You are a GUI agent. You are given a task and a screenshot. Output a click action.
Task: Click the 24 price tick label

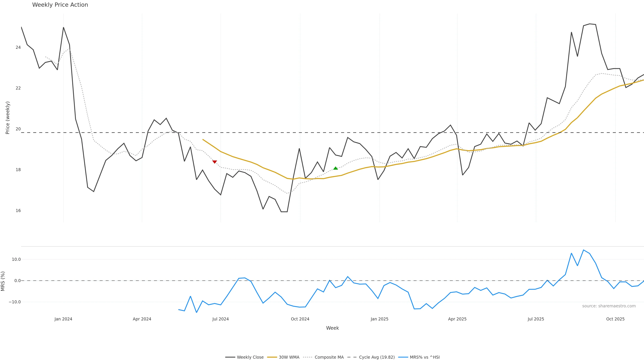point(18,47)
